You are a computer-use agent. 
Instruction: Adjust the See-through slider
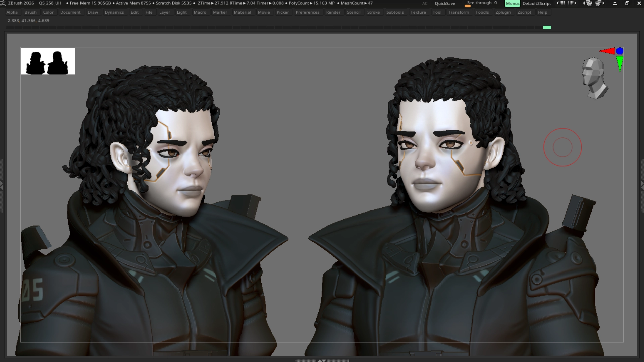(x=482, y=3)
